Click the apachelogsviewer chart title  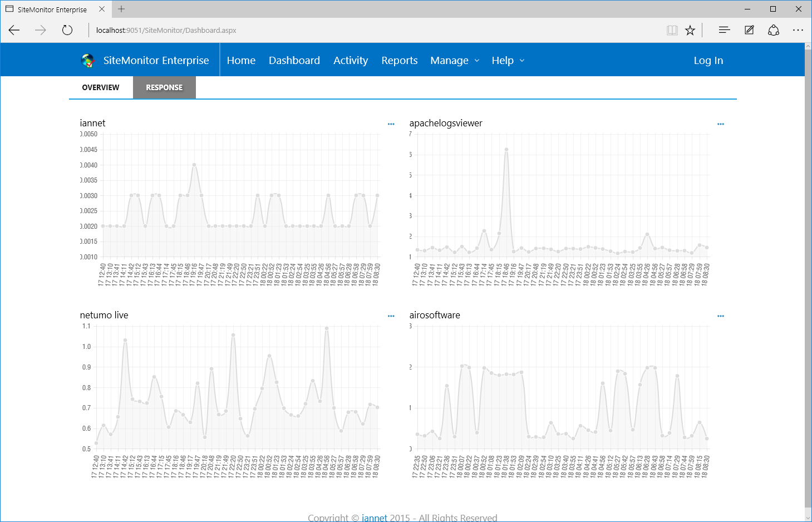pyautogui.click(x=446, y=123)
